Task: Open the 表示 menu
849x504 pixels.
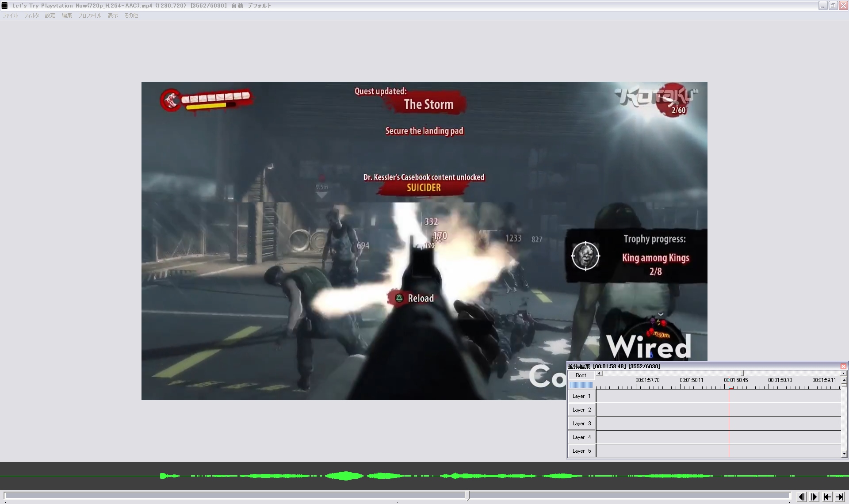Action: [113, 15]
